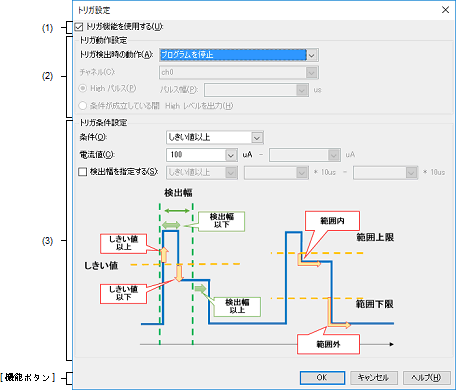
Task: Close the トリガ設定 dialog with X
Action: click(x=445, y=10)
